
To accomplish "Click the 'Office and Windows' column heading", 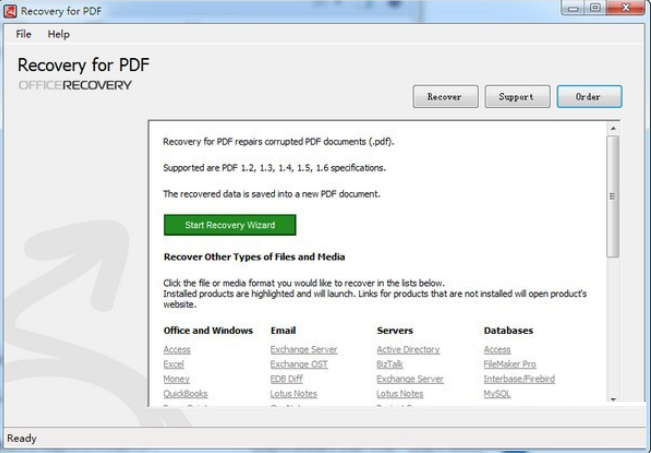I will [x=208, y=331].
